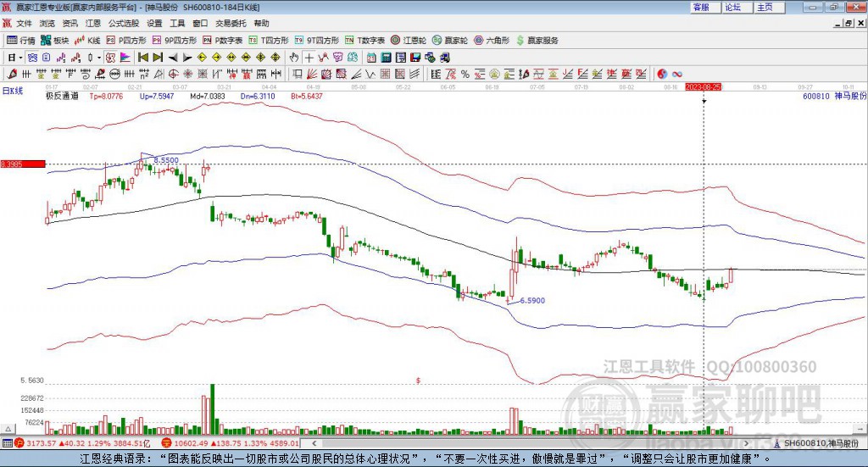Click the 2023-08-25 date marker
The image size is (868, 467).
[703, 86]
